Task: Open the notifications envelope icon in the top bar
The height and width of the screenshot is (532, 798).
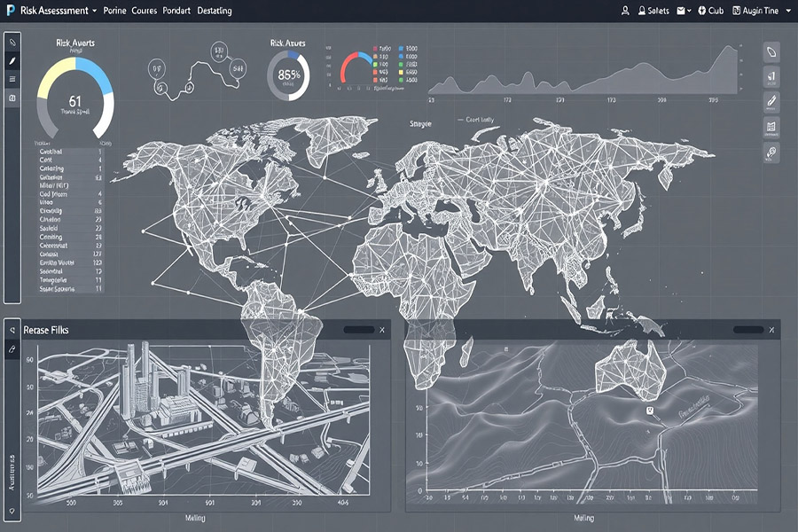Action: pos(682,10)
